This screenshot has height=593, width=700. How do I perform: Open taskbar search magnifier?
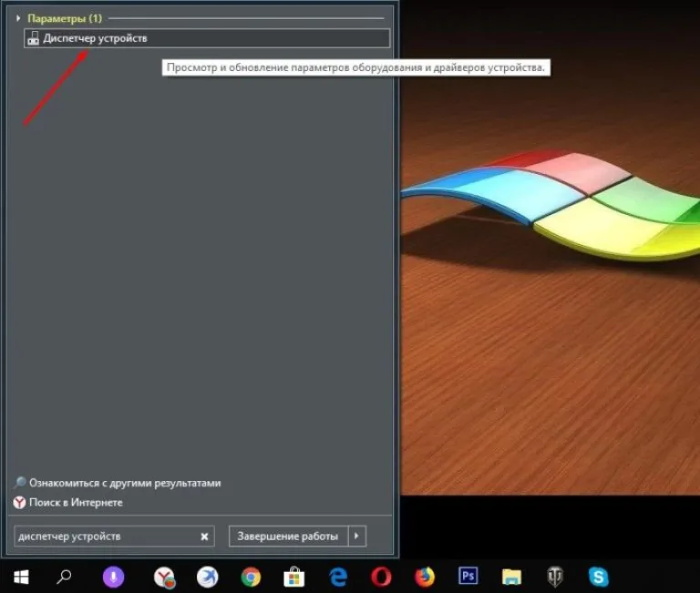click(64, 577)
